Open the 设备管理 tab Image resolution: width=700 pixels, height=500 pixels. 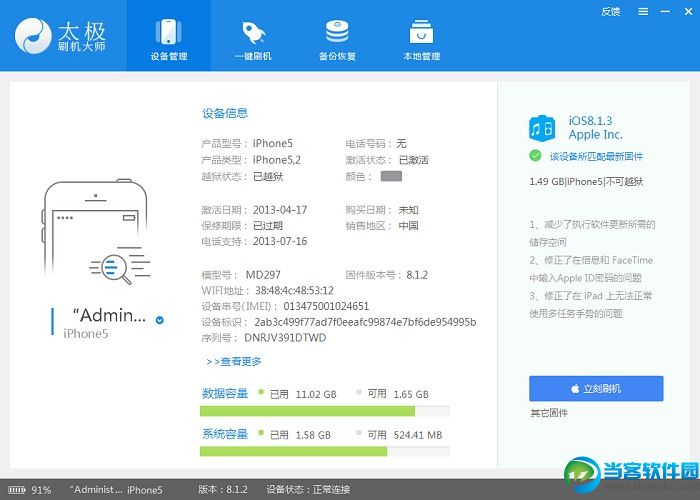coord(168,36)
